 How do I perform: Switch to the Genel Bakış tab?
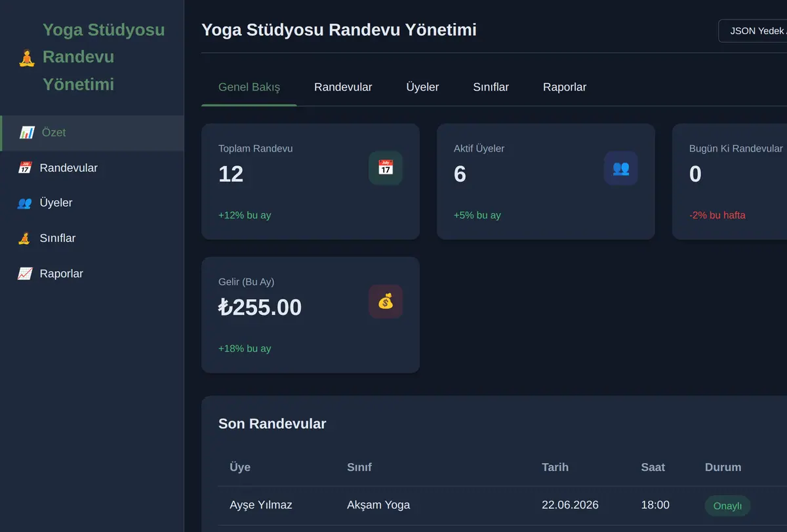249,87
